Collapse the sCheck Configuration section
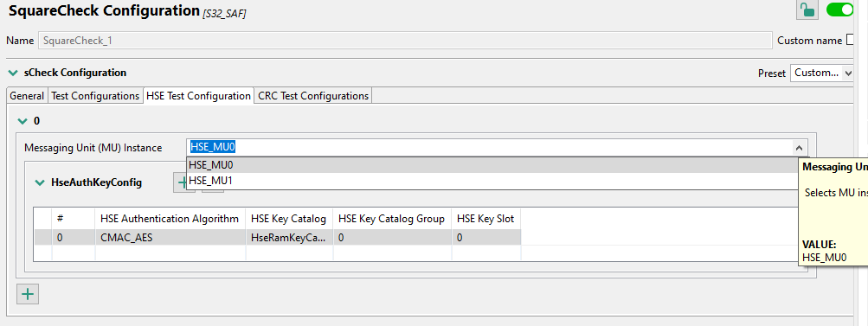This screenshot has height=326, width=868. (x=13, y=73)
